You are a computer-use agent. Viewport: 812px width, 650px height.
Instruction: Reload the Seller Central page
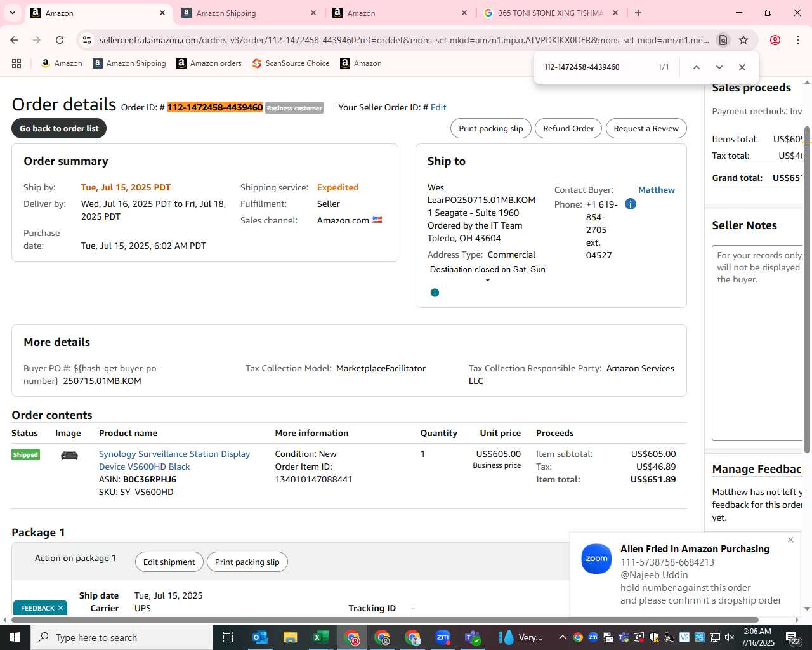tap(60, 40)
